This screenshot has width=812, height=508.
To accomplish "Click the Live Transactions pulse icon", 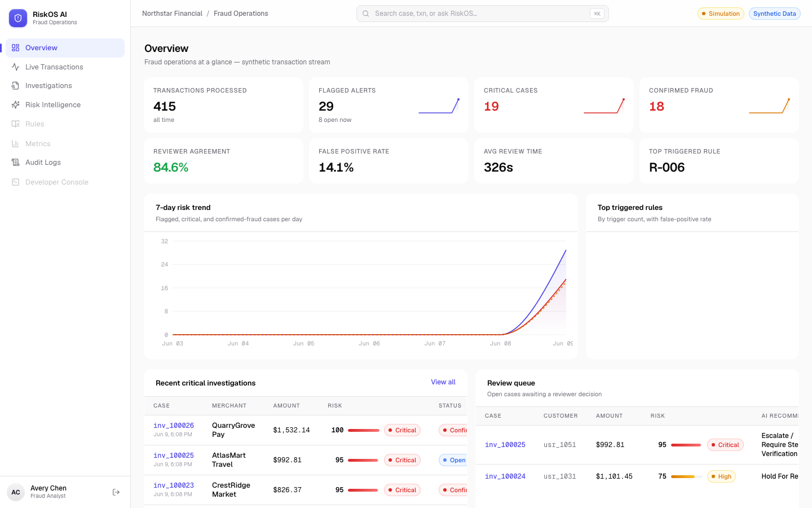I will pyautogui.click(x=16, y=67).
